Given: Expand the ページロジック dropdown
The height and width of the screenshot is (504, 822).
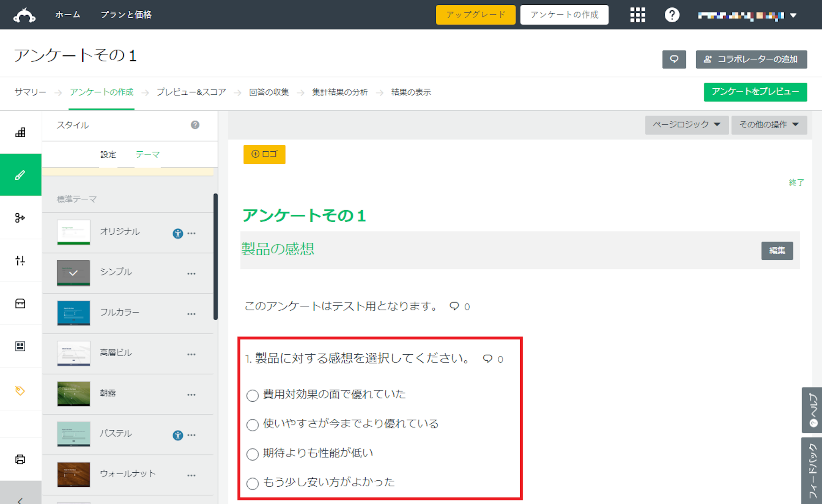Looking at the screenshot, I should [686, 125].
